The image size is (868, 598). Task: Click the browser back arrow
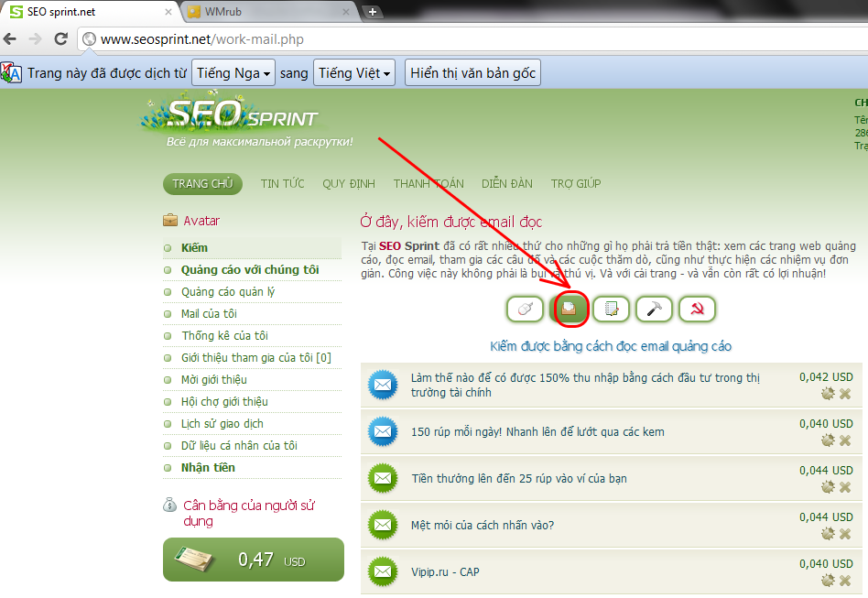(10, 38)
